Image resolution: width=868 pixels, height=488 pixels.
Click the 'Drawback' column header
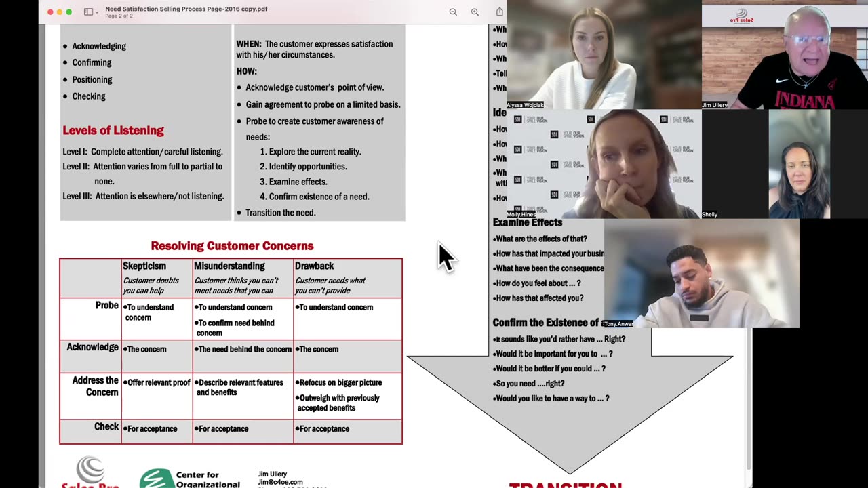pyautogui.click(x=314, y=266)
